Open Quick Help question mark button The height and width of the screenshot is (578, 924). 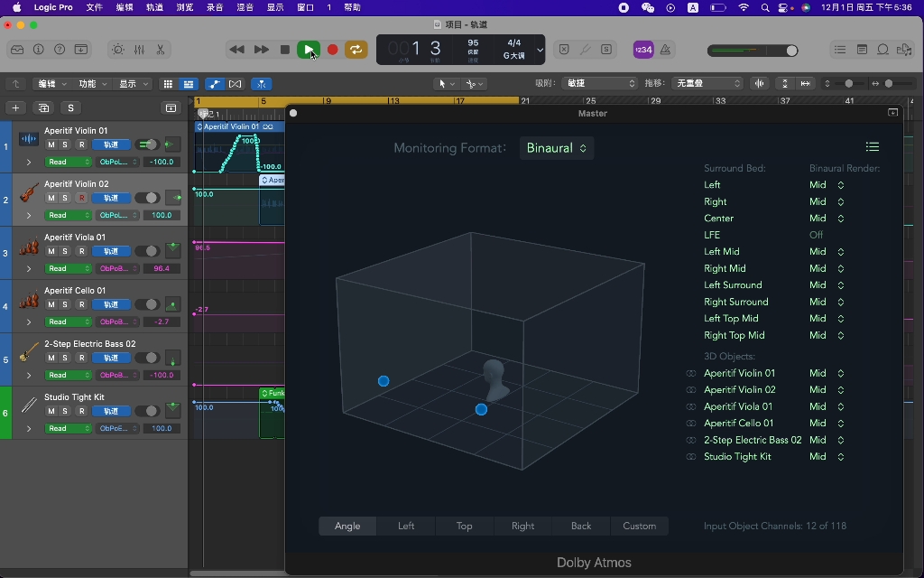coord(60,50)
